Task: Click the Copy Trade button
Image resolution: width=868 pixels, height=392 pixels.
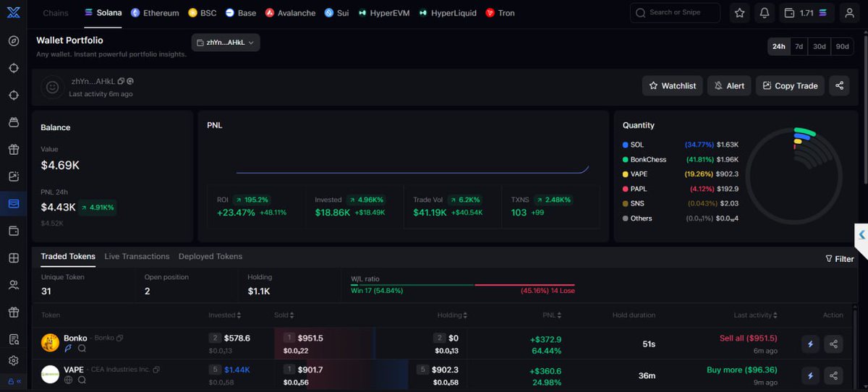Action: 790,85
